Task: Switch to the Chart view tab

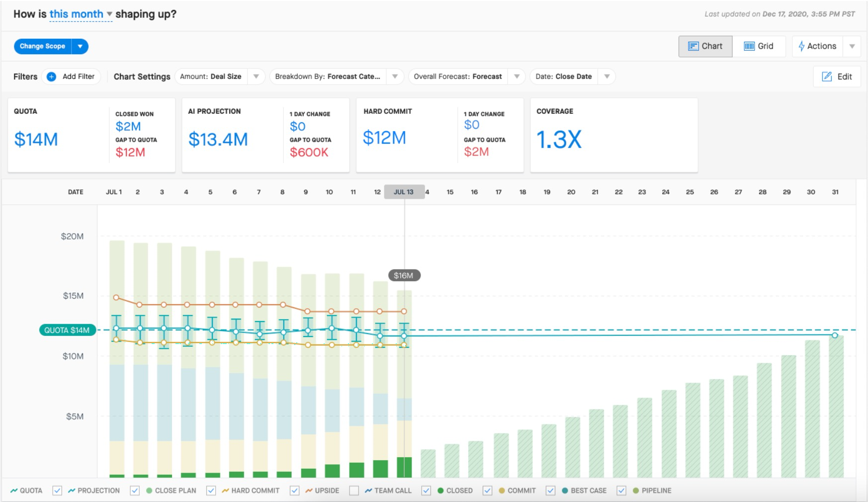Action: [705, 46]
